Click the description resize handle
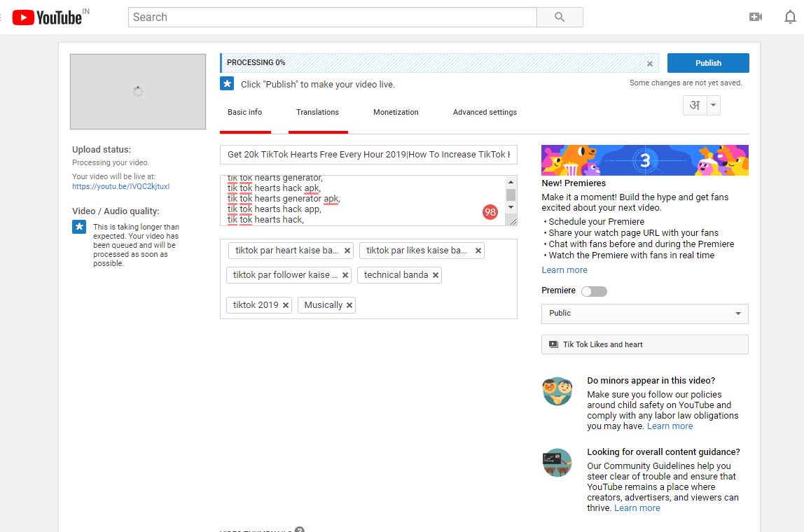 513,221
